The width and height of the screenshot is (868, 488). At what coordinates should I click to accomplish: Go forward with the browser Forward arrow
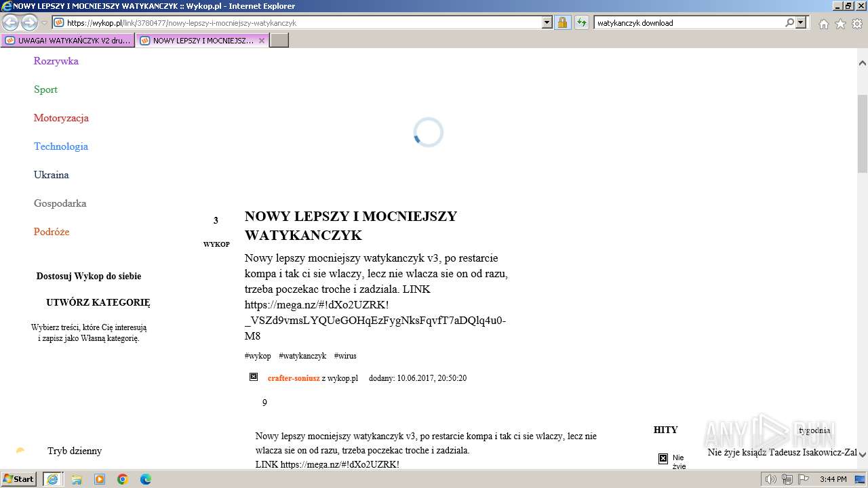pos(29,22)
